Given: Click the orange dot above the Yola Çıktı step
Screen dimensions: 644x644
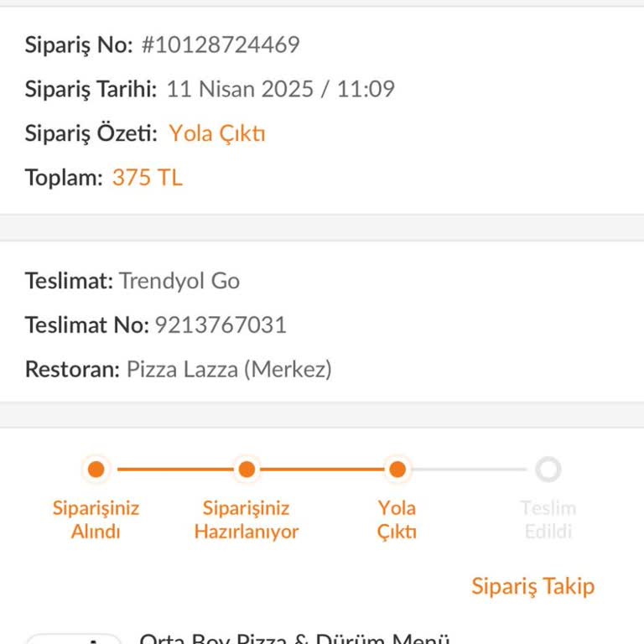Looking at the screenshot, I should click(397, 470).
